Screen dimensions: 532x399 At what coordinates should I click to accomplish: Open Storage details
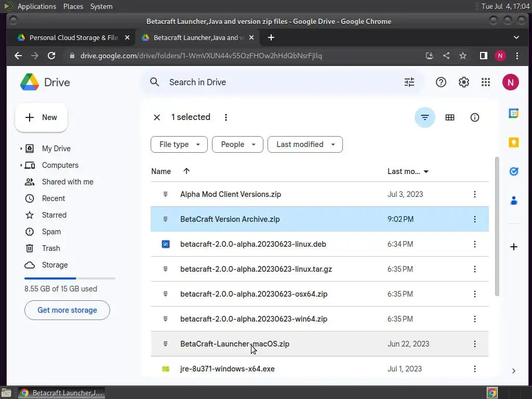tap(55, 265)
